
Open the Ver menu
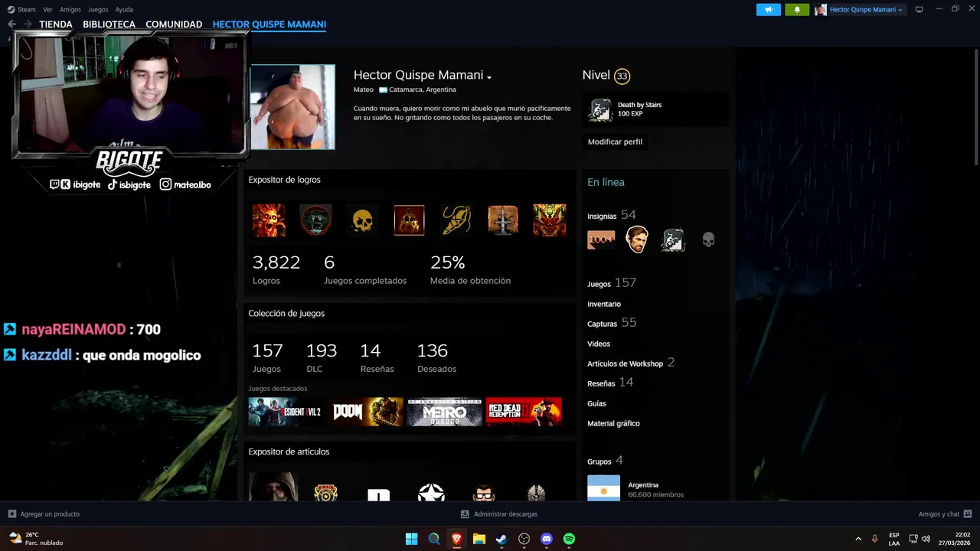[x=47, y=9]
